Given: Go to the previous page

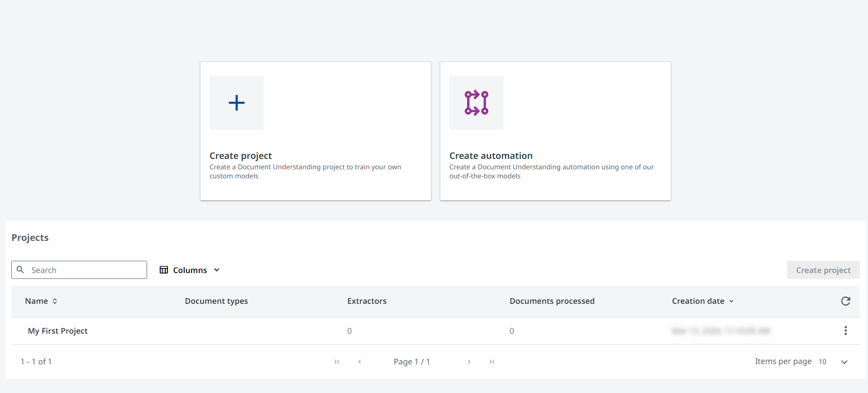Looking at the screenshot, I should pyautogui.click(x=359, y=362).
